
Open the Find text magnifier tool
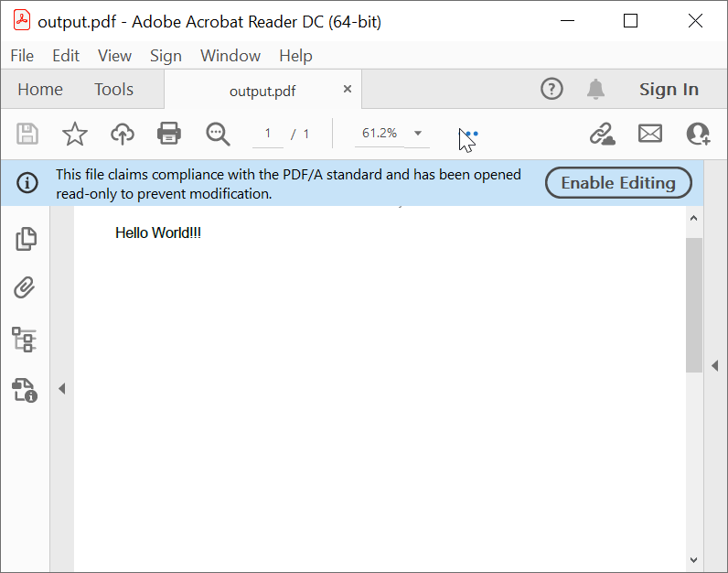pos(218,135)
